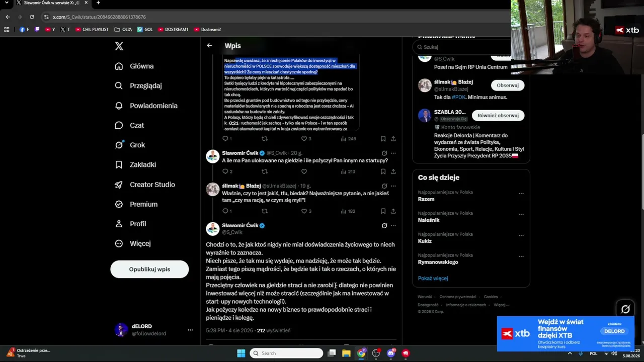Open the Windows Start menu
This screenshot has height=362, width=644.
point(240,353)
